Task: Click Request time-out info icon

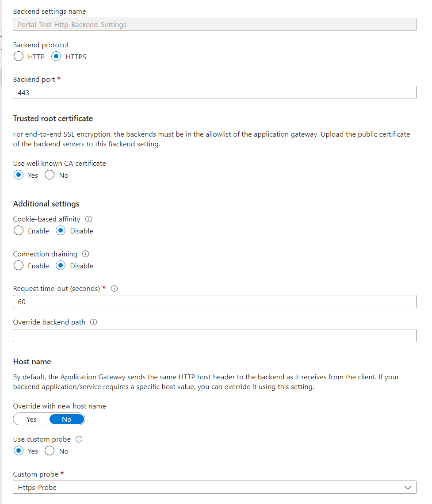Action: [x=114, y=289]
